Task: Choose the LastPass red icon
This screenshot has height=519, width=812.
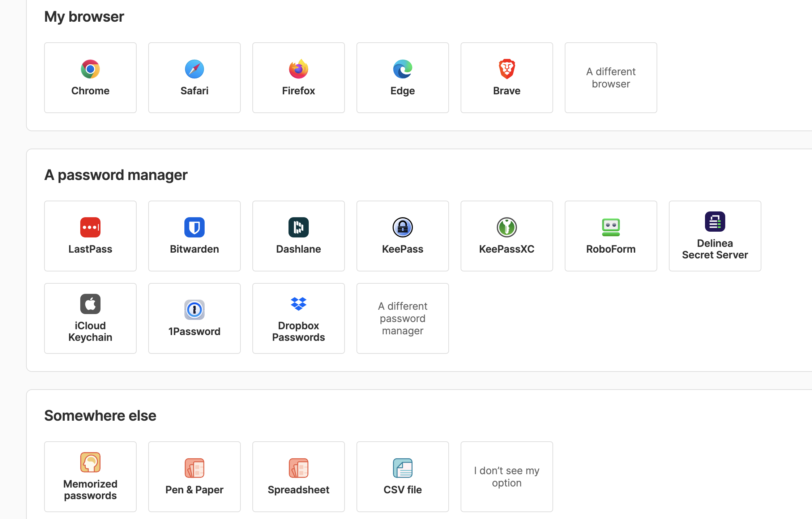Action: (x=90, y=227)
